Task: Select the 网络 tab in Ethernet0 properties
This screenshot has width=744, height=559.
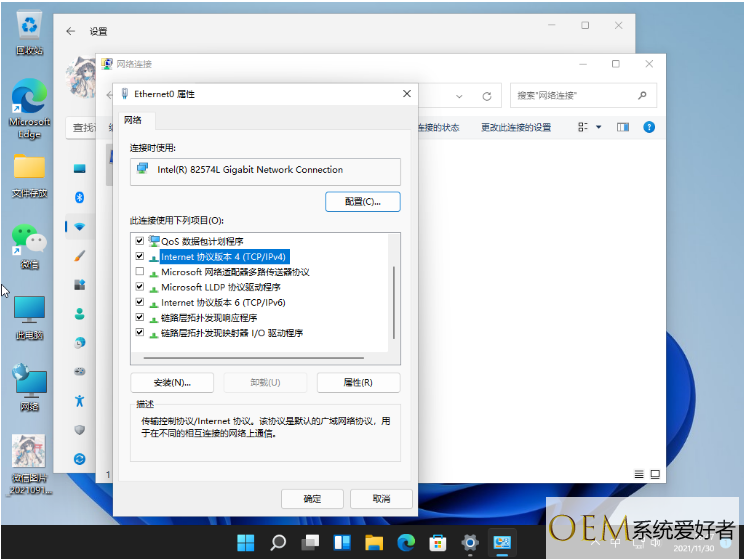Action: [x=133, y=120]
